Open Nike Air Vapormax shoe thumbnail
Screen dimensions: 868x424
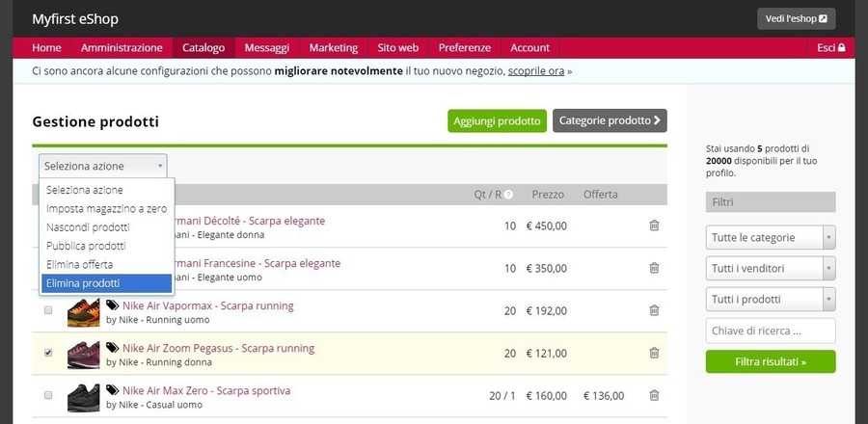coord(84,311)
